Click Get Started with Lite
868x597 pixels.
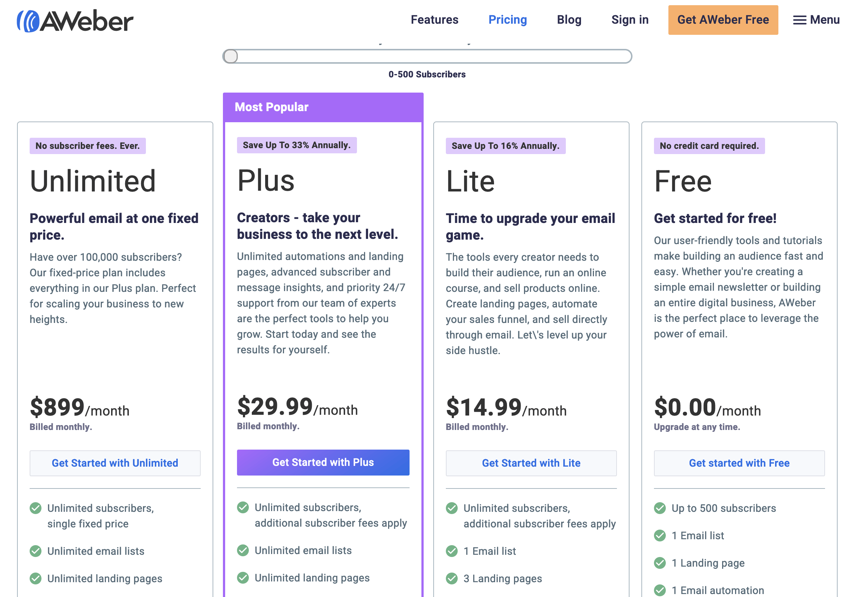pos(531,463)
